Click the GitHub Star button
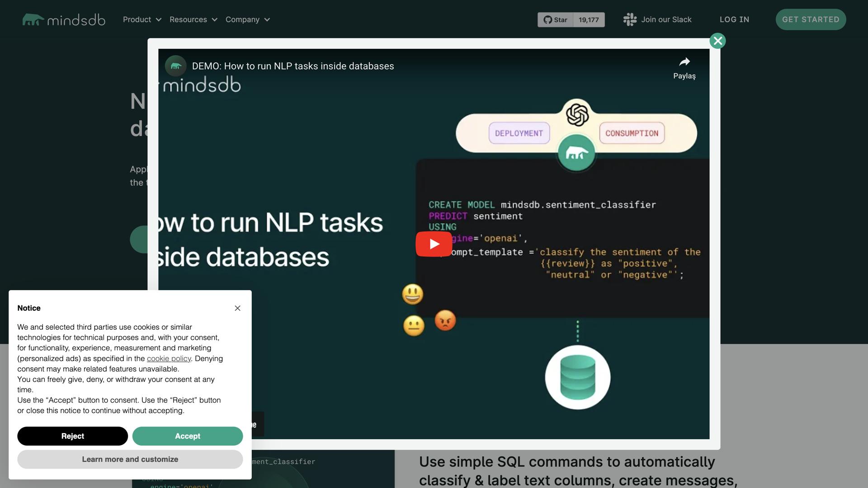 click(x=555, y=20)
